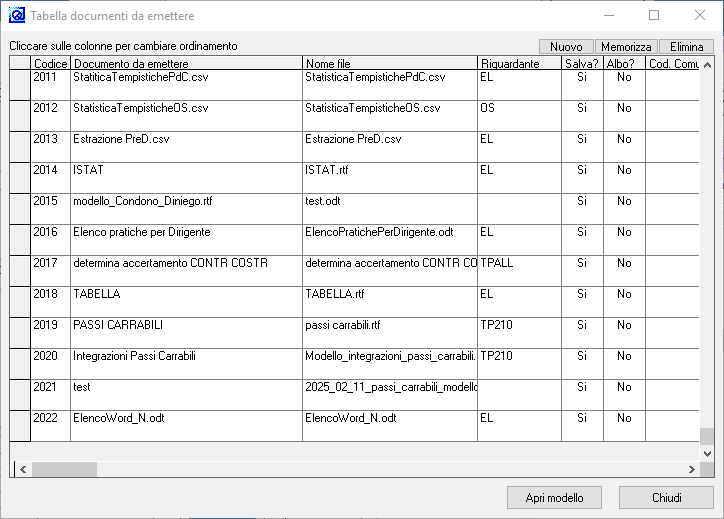Viewport: 724px width, 519px height.
Task: Click code cell 2016
Action: 51,240
